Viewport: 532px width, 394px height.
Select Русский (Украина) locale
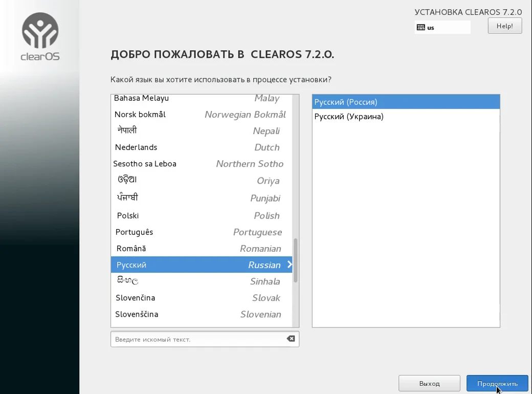pos(406,116)
